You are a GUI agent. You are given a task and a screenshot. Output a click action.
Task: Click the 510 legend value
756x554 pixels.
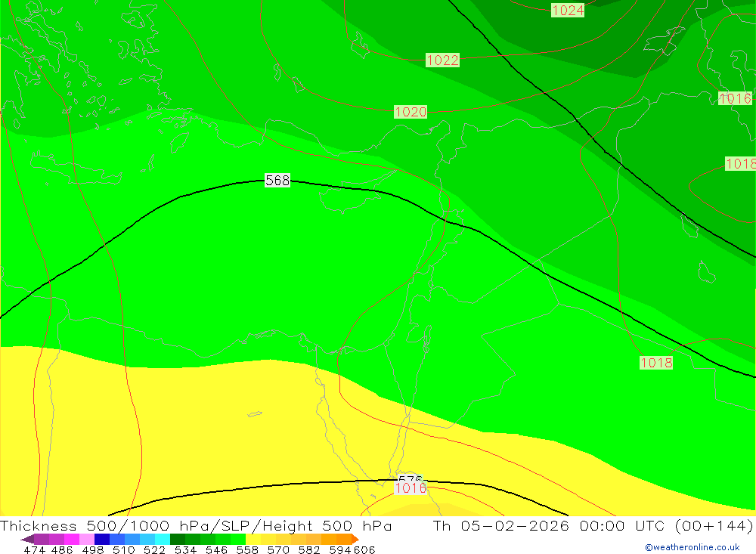tap(123, 549)
